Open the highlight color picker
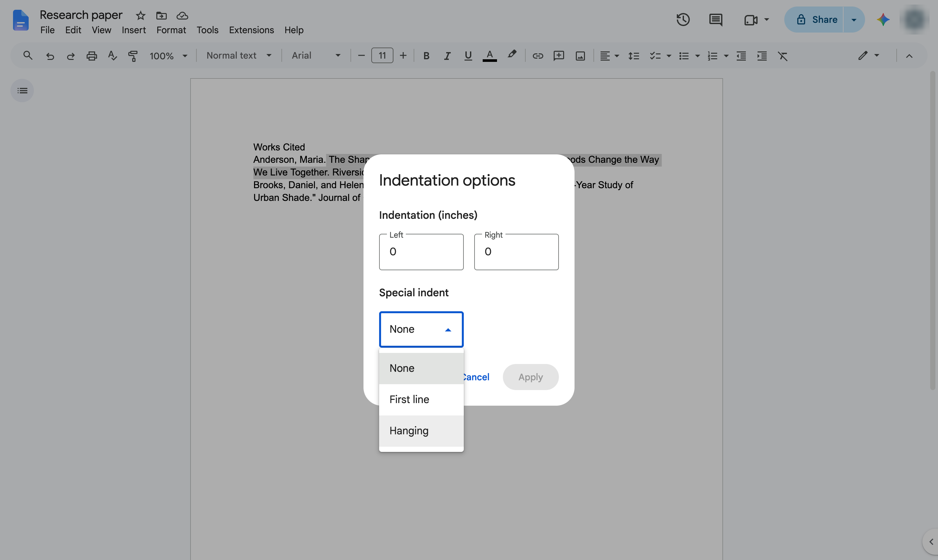Screen dimensions: 938x560 [x=511, y=55]
